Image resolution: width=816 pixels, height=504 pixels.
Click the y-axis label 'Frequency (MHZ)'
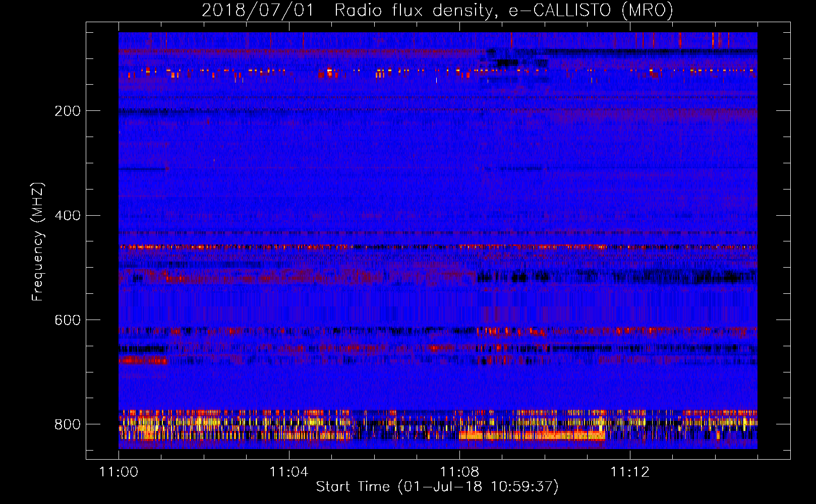pyautogui.click(x=38, y=242)
